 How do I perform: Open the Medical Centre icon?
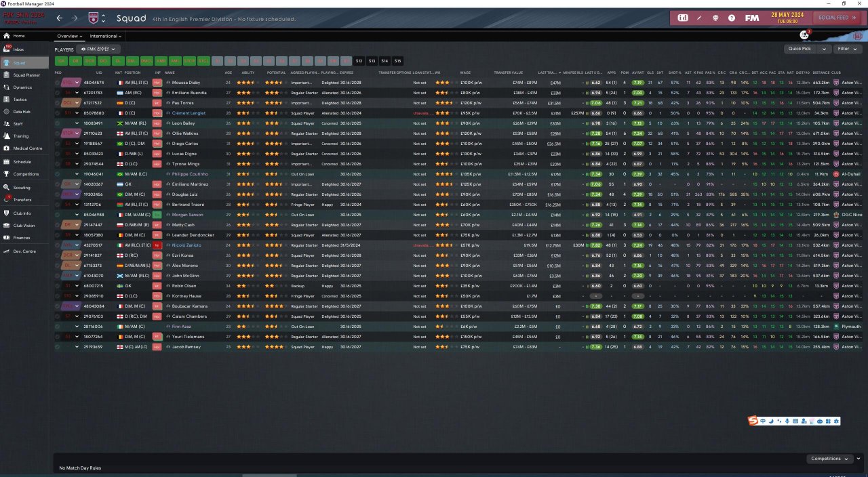tap(7, 148)
